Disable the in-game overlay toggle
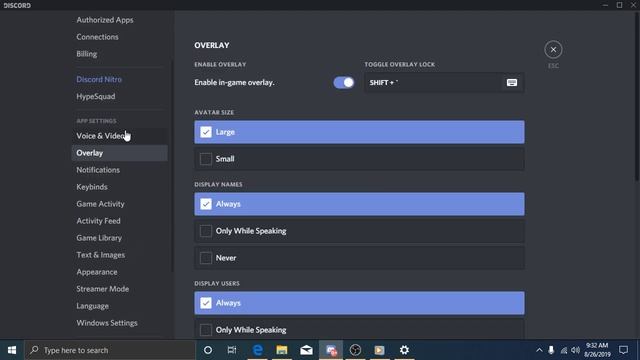Screen dimensions: 640x360 (344, 82)
